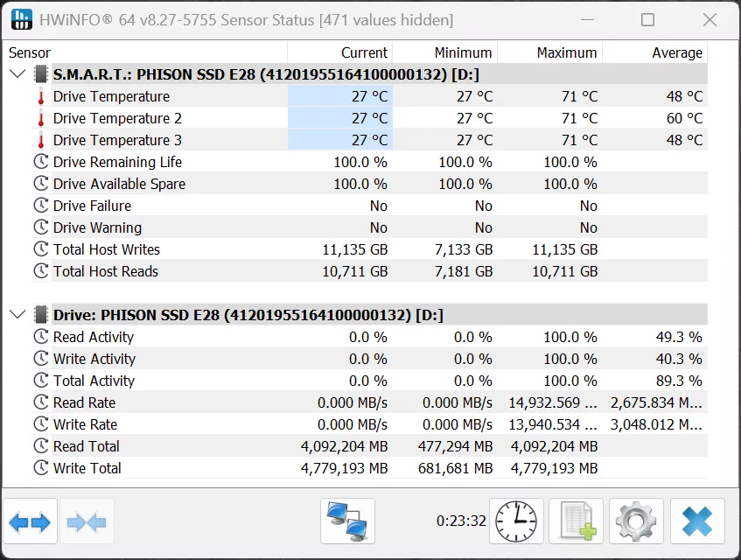Viewport: 741px width, 560px height.
Task: Select the Read Activity row label
Action: [x=94, y=337]
